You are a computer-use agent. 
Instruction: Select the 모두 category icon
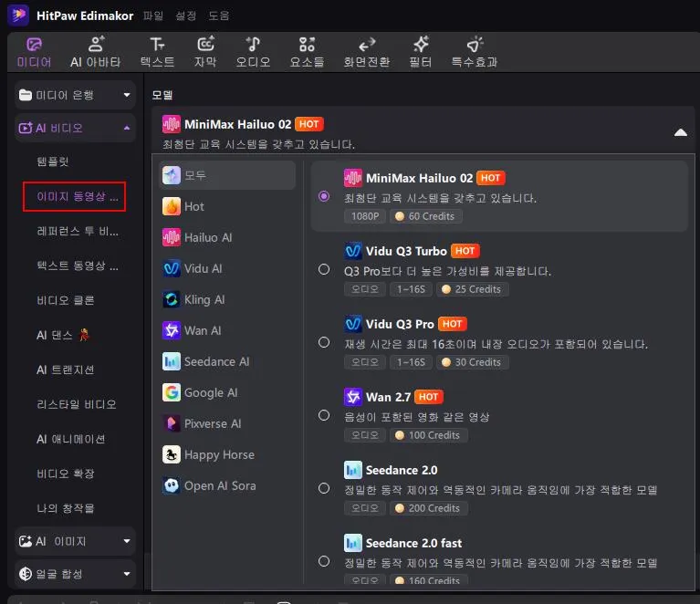172,175
